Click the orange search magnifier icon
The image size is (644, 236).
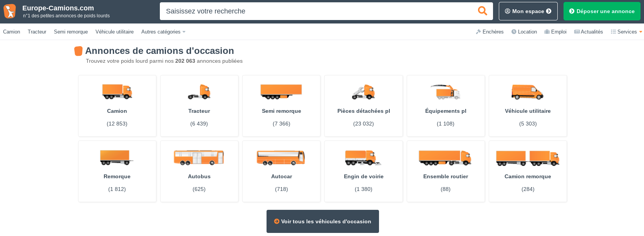pos(482,11)
